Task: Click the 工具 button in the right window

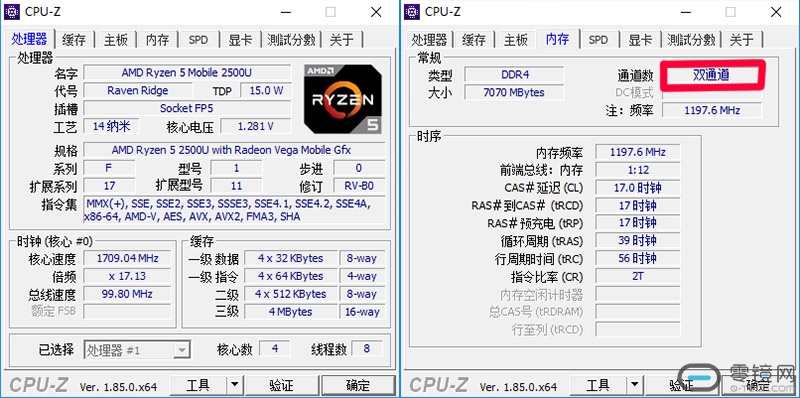Action: [x=598, y=385]
